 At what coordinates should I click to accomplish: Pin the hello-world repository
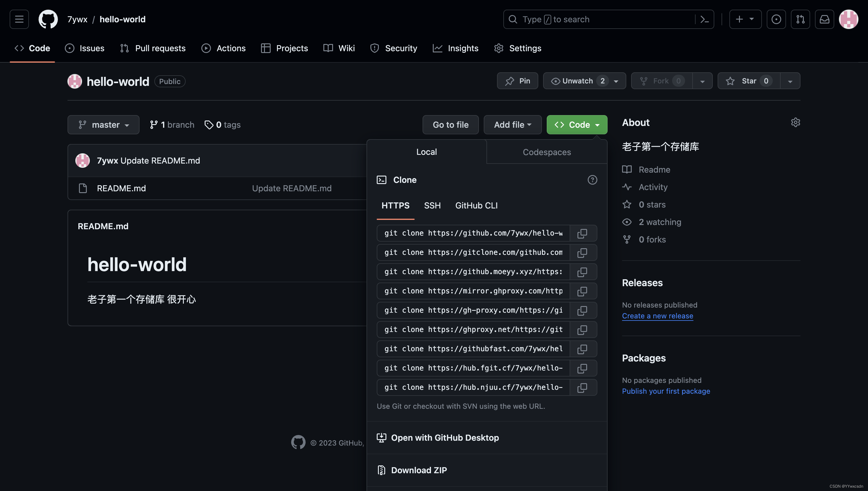click(517, 81)
